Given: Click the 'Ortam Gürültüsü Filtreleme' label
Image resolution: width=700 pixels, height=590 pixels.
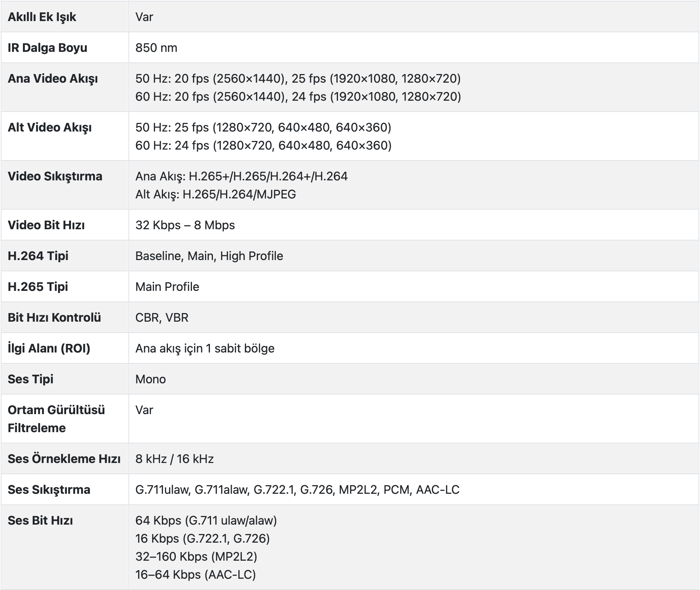Looking at the screenshot, I should pyautogui.click(x=56, y=419).
